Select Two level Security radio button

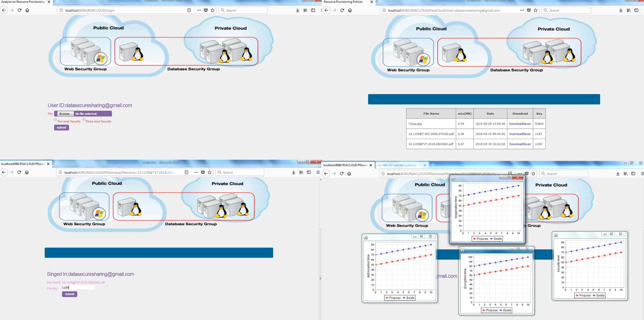(55, 120)
